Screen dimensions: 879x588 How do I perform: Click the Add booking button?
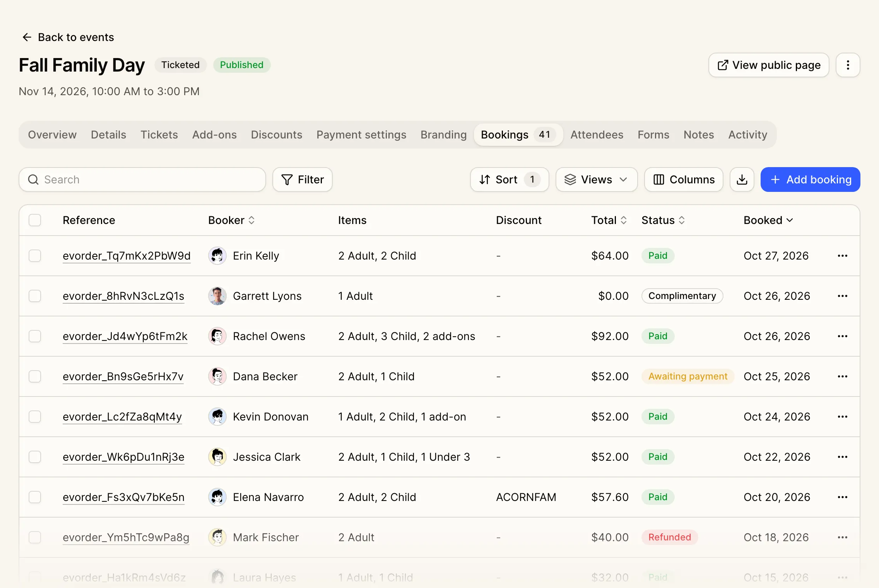tap(810, 179)
